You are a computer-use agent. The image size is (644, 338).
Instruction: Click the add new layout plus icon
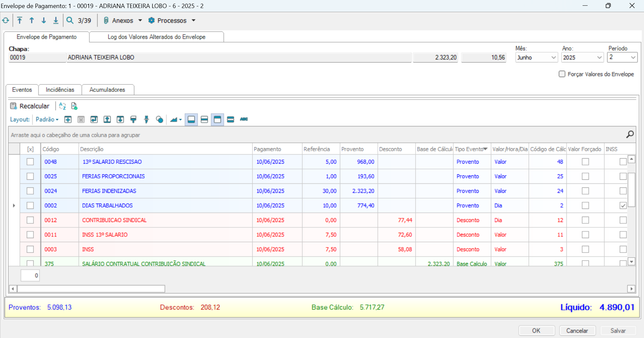pyautogui.click(x=68, y=119)
